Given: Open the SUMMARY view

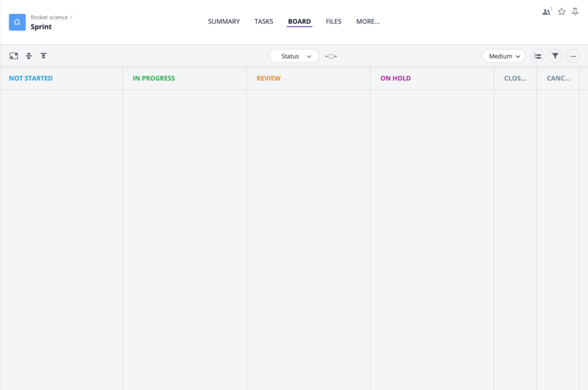Looking at the screenshot, I should [x=223, y=21].
